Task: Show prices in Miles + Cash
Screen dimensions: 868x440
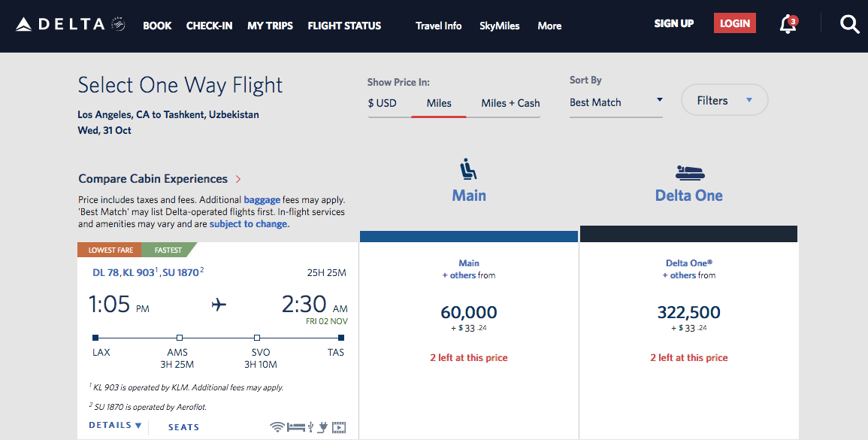Action: click(510, 103)
